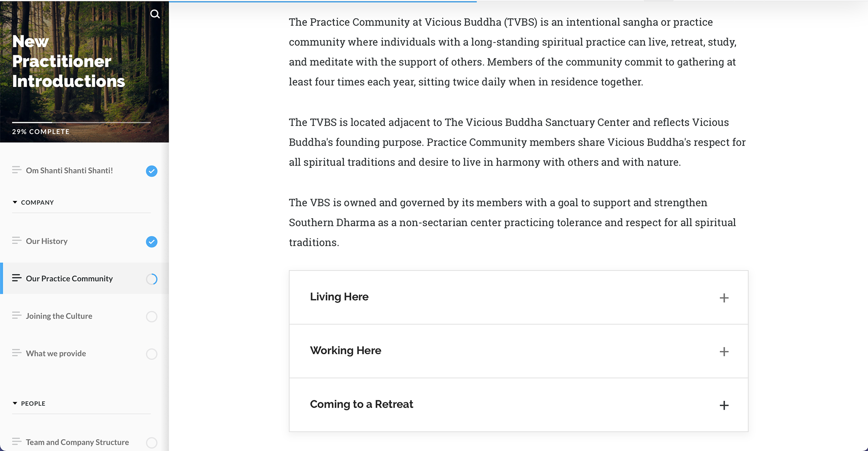
Task: Open the Joining the Culture lesson link
Action: click(59, 316)
